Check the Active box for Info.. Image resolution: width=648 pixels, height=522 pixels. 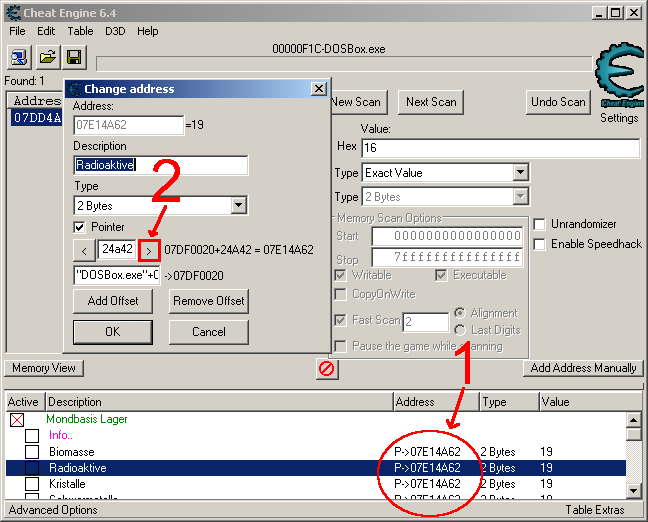point(32,436)
